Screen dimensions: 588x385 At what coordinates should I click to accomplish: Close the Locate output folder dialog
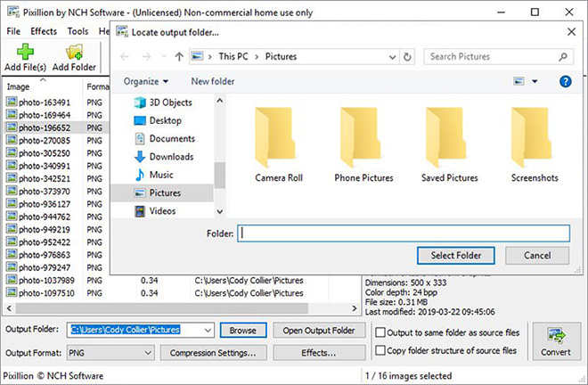(571, 32)
